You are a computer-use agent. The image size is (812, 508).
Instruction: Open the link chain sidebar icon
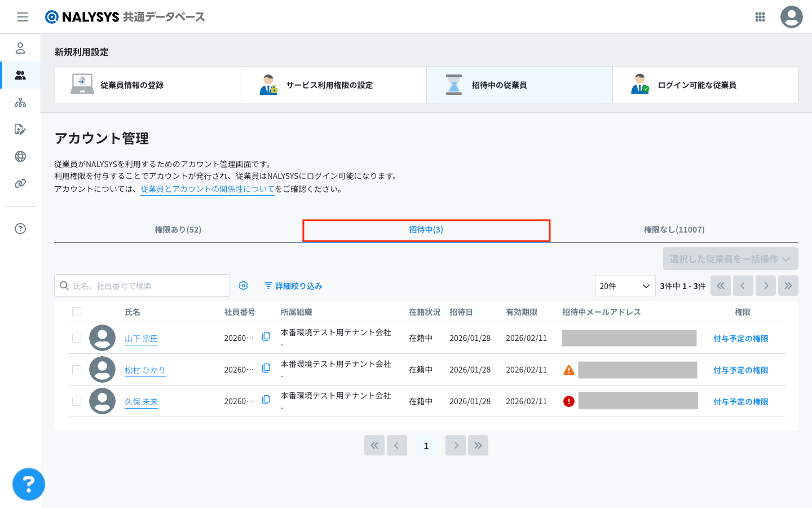20,183
